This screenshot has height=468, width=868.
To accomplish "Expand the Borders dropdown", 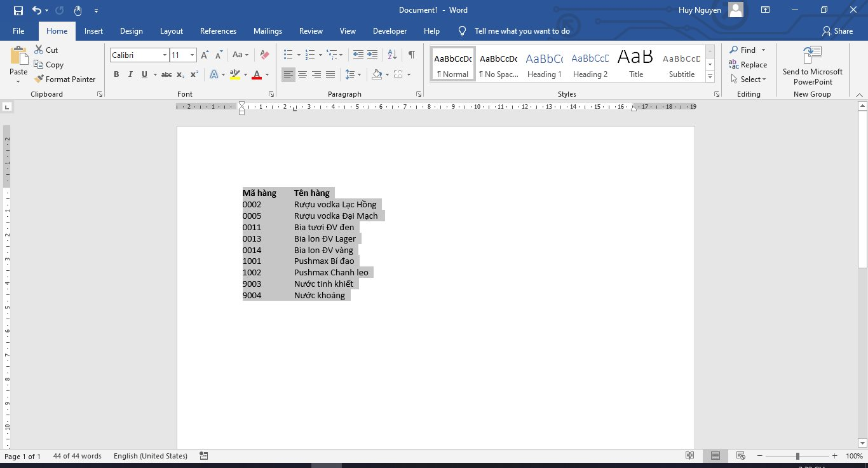I will (x=409, y=74).
